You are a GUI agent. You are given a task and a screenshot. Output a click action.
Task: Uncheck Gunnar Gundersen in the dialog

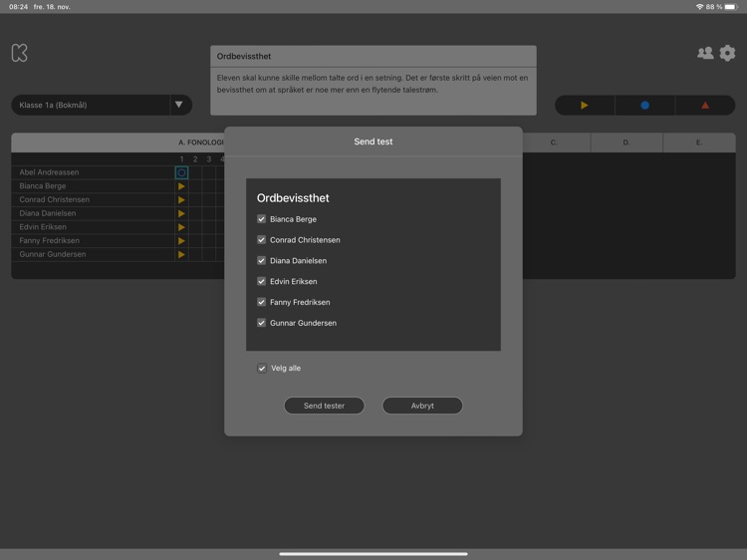(x=261, y=323)
